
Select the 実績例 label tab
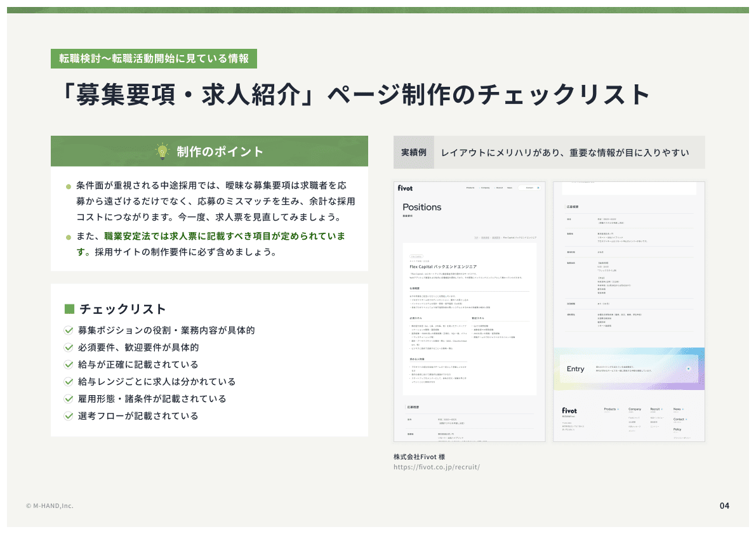[413, 153]
